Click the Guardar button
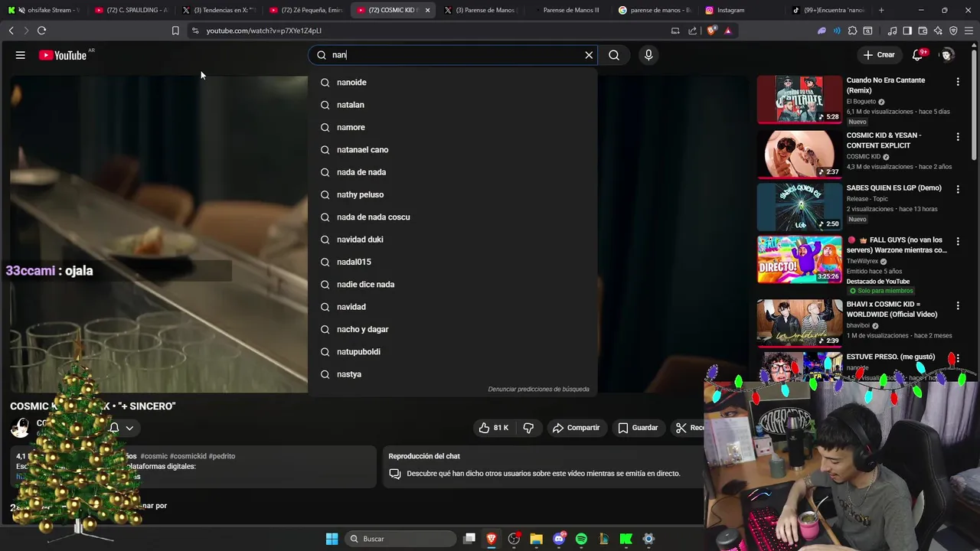 638,428
